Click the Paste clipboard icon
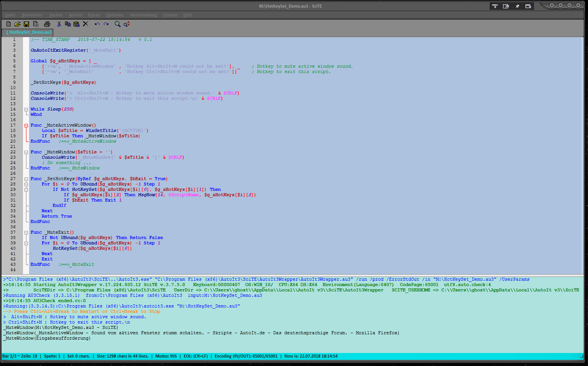 coord(77,24)
